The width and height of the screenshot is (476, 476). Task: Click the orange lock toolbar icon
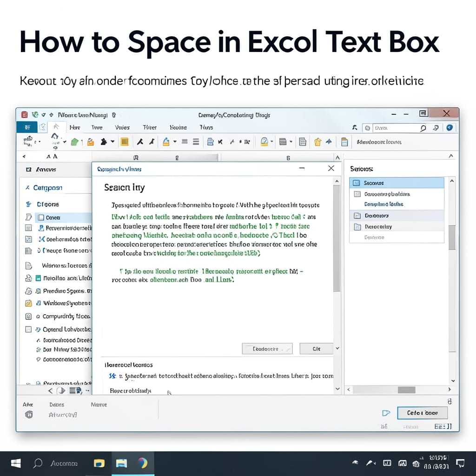coord(91,142)
